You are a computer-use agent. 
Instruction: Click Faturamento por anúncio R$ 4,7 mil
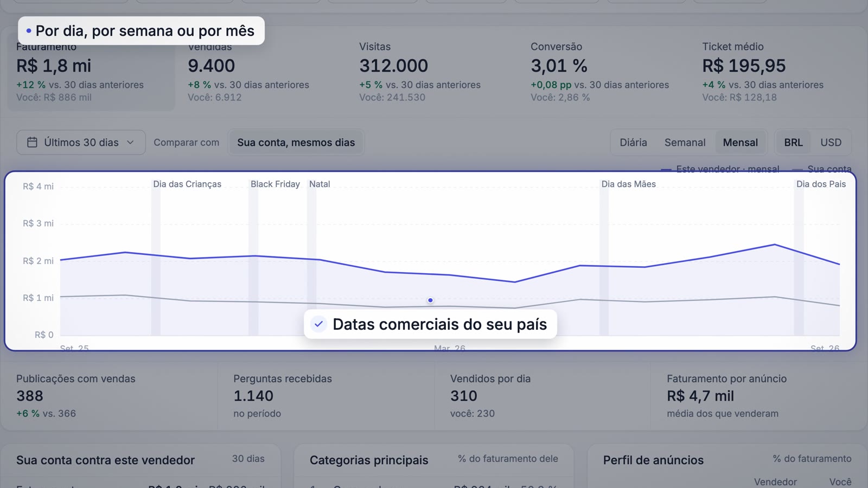point(700,396)
